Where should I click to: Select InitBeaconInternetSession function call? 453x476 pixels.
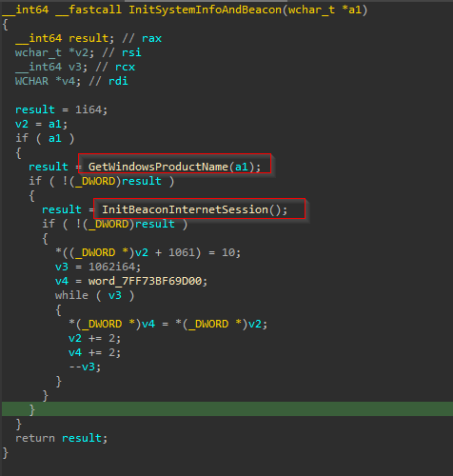pos(194,209)
